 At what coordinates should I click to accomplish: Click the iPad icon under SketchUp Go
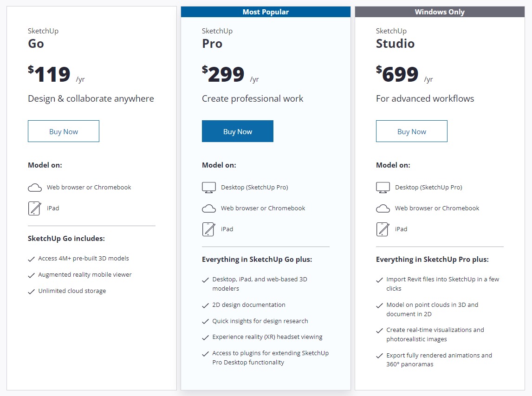point(35,208)
